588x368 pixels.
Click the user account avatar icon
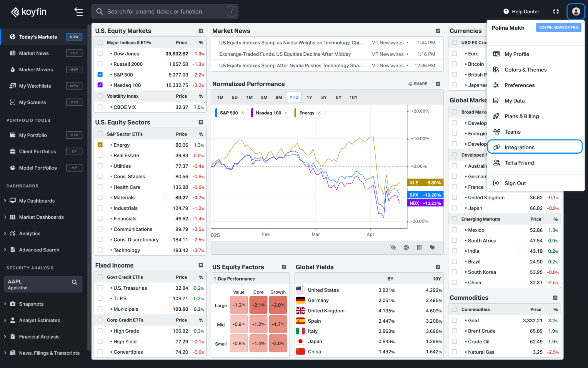576,11
